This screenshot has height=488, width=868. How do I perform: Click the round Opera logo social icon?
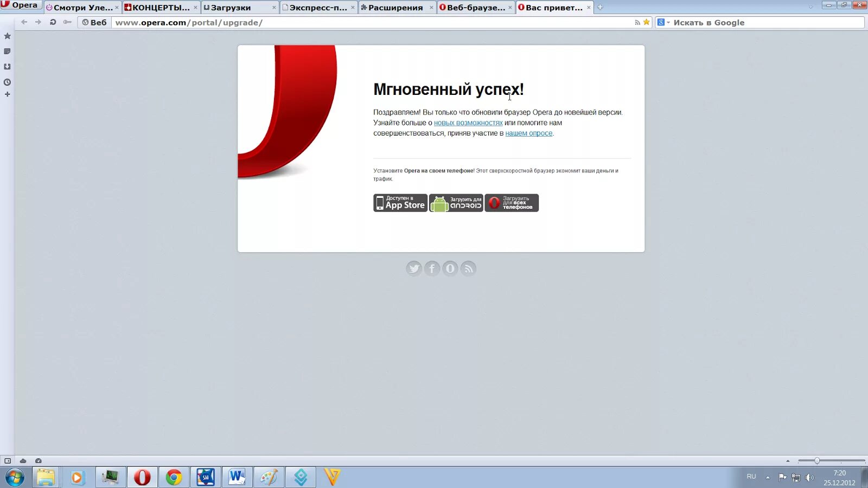coord(450,268)
